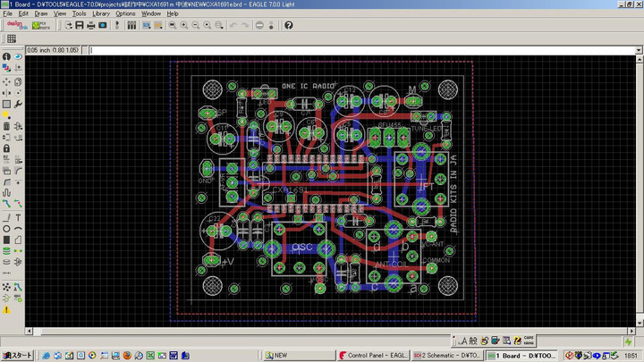
Task: Click the Help question mark icon
Action: coord(289,25)
